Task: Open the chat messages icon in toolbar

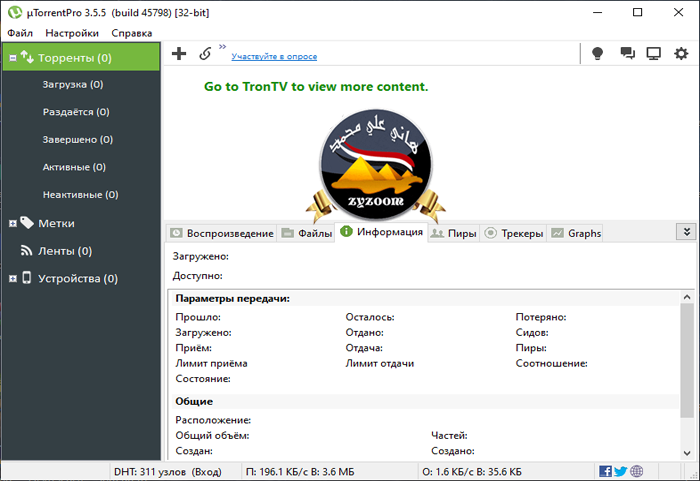Action: point(628,54)
